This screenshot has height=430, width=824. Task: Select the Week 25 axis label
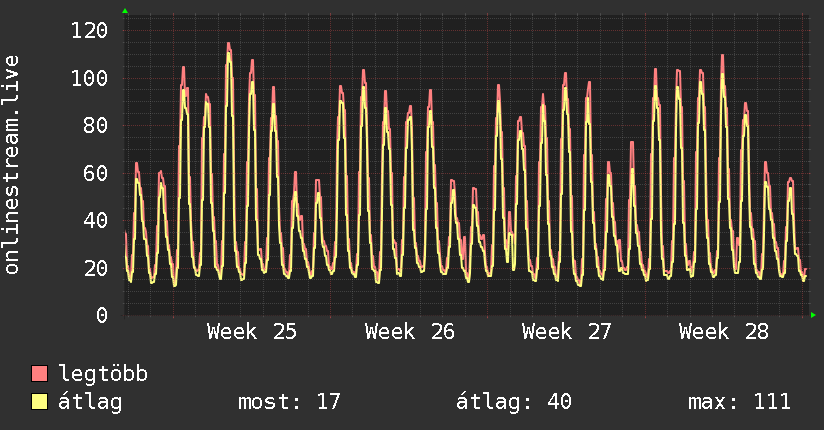click(x=252, y=332)
